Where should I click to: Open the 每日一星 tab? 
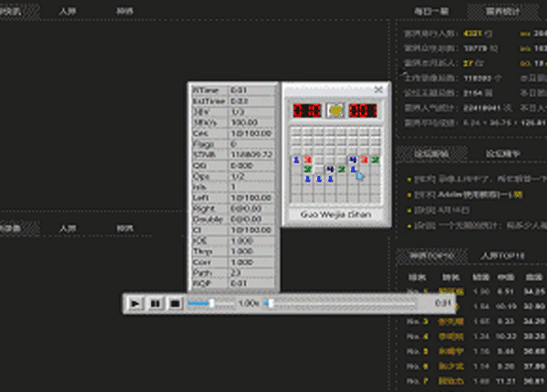pyautogui.click(x=431, y=11)
